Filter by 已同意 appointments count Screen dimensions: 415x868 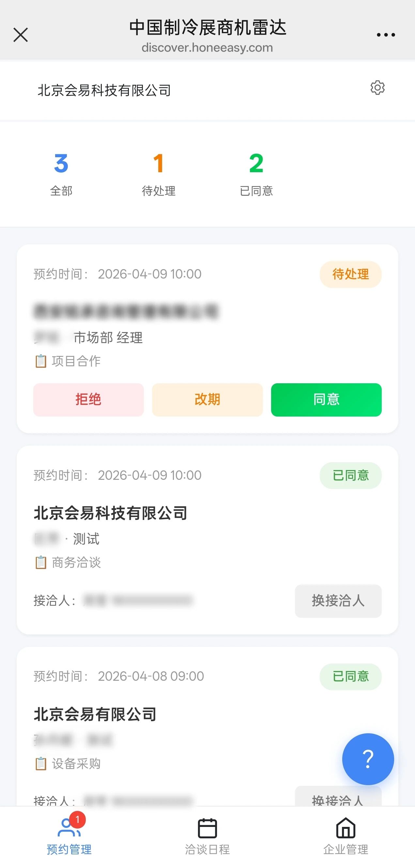[256, 174]
